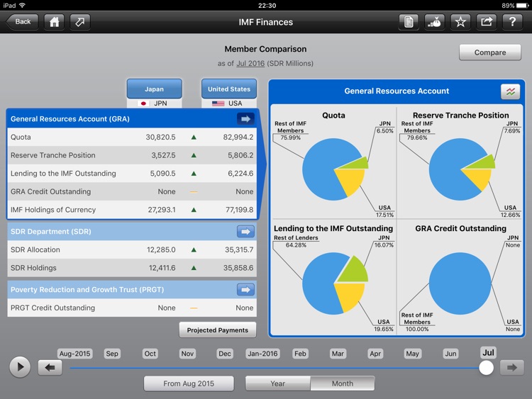Switch timeline to Year mode
The image size is (532, 399).
pyautogui.click(x=277, y=383)
